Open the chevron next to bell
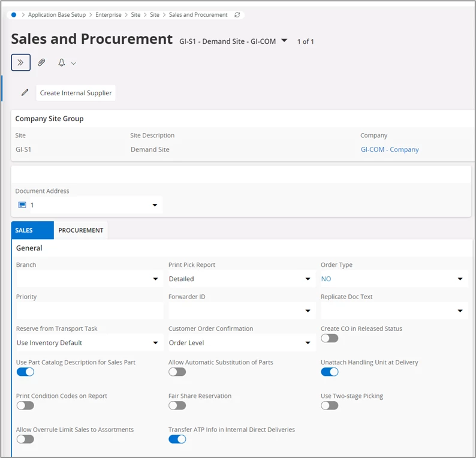 pyautogui.click(x=74, y=63)
